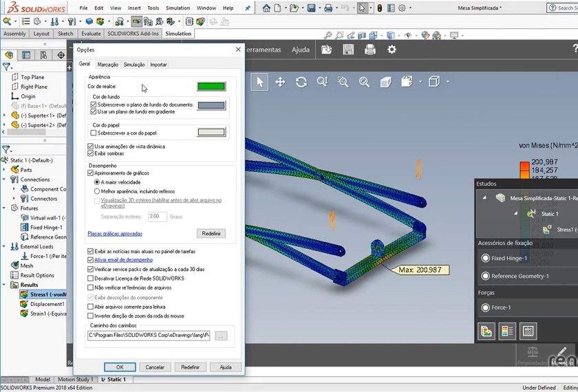Click the OK button in Opções dialog
This screenshot has height=392, width=578.
coord(120,367)
